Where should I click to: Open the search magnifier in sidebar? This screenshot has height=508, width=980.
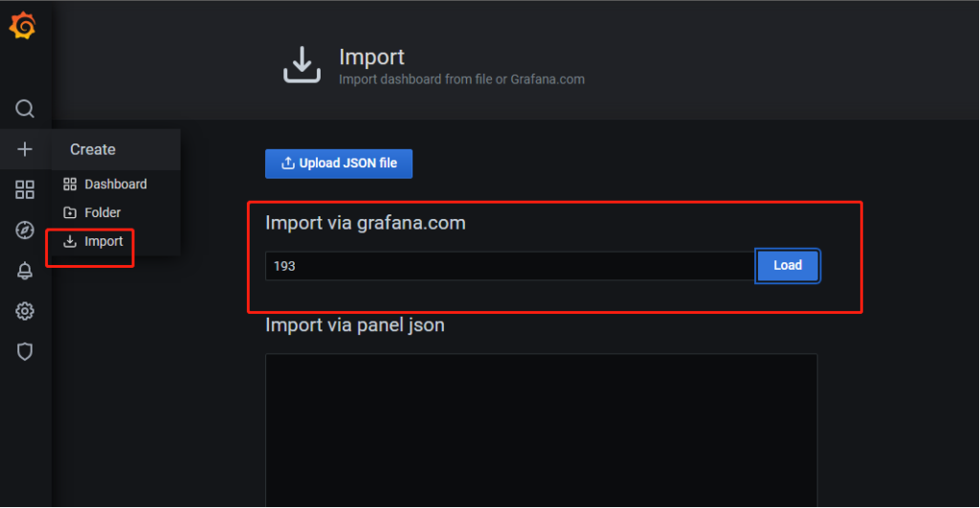pyautogui.click(x=24, y=109)
